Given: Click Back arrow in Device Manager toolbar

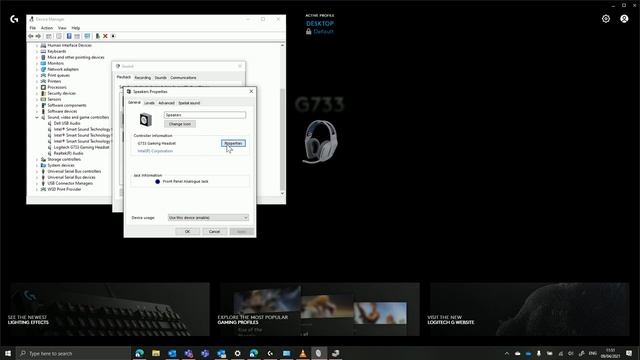Looking at the screenshot, I should click(31, 36).
